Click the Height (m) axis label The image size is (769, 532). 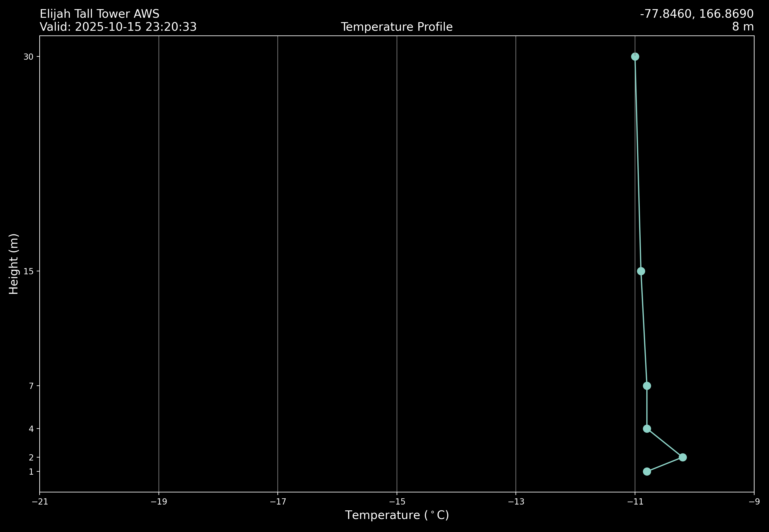pyautogui.click(x=14, y=264)
